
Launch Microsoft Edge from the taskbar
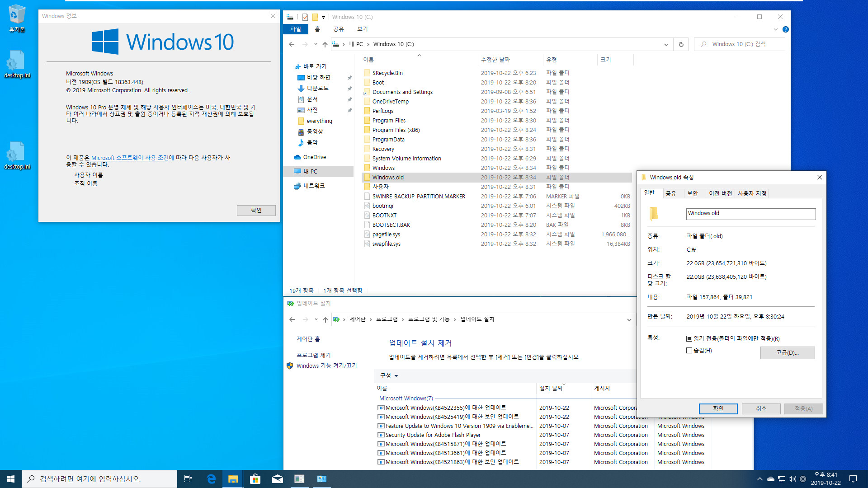tap(211, 479)
